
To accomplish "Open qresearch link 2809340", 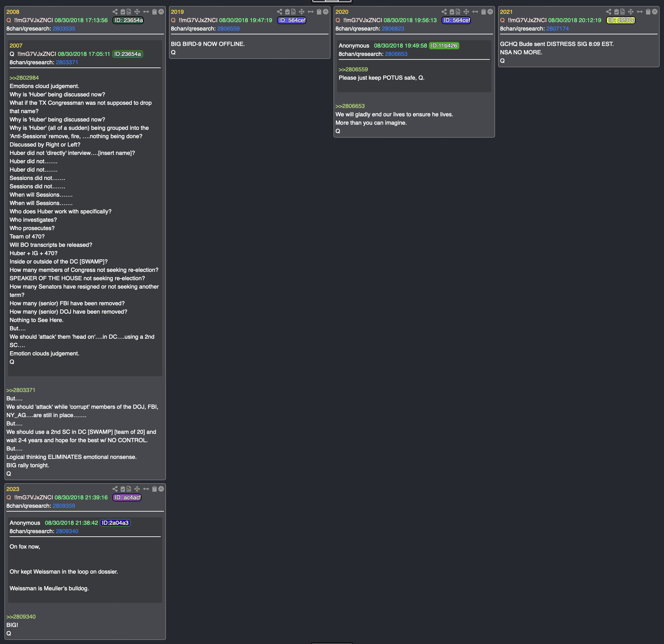I will [x=67, y=531].
